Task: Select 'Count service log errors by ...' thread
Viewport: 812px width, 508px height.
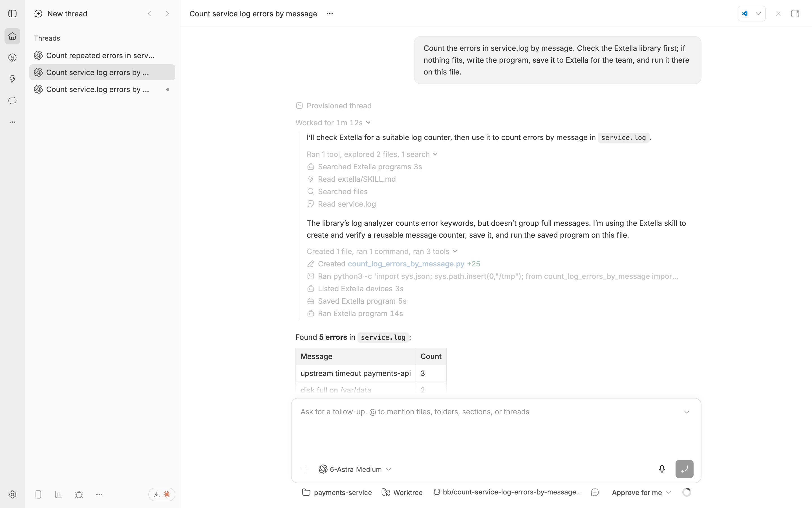Action: [x=102, y=72]
